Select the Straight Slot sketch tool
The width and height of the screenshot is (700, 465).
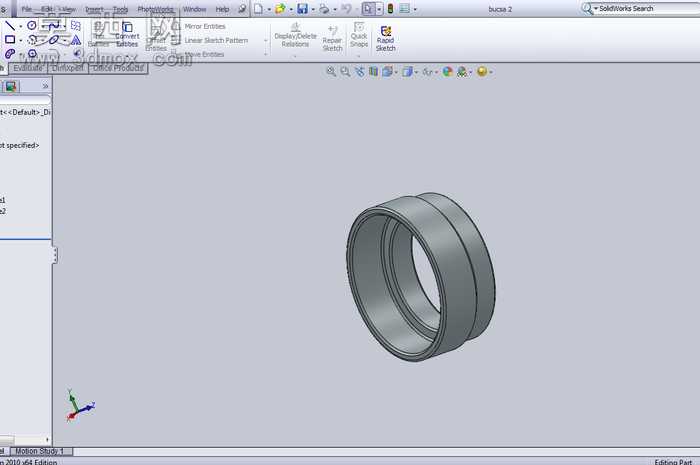[10, 54]
